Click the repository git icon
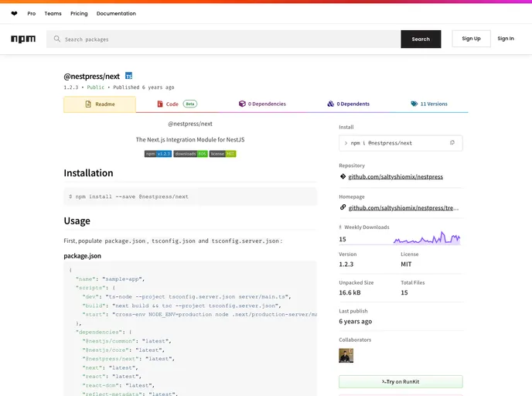The height and width of the screenshot is (396, 532). (343, 176)
